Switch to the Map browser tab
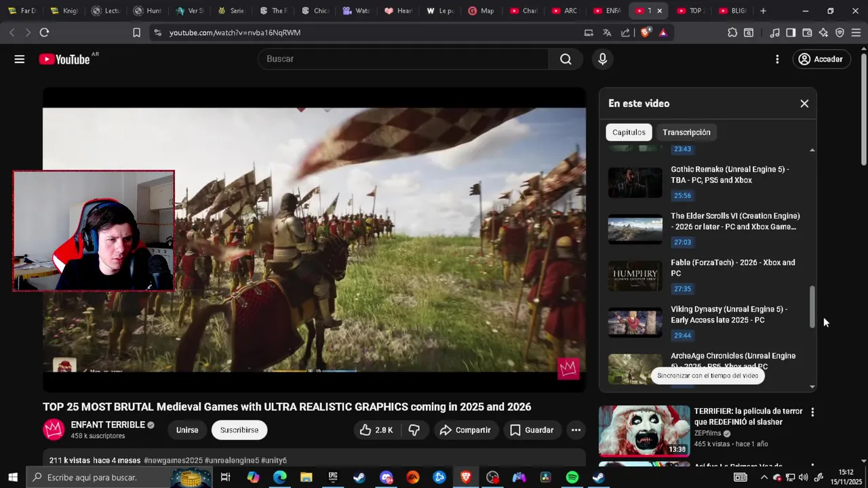 point(481,11)
